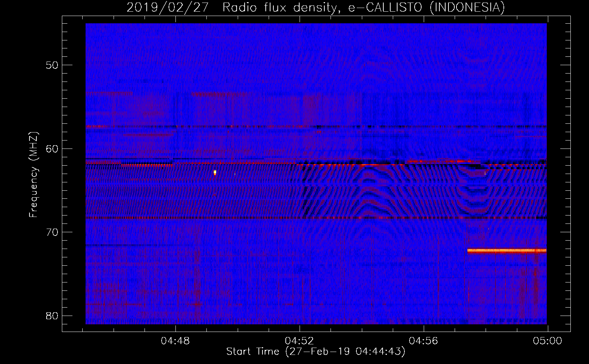Select the 'Frequency (MHZ)' y-axis label
Image resolution: width=589 pixels, height=364 pixels.
pyautogui.click(x=33, y=175)
